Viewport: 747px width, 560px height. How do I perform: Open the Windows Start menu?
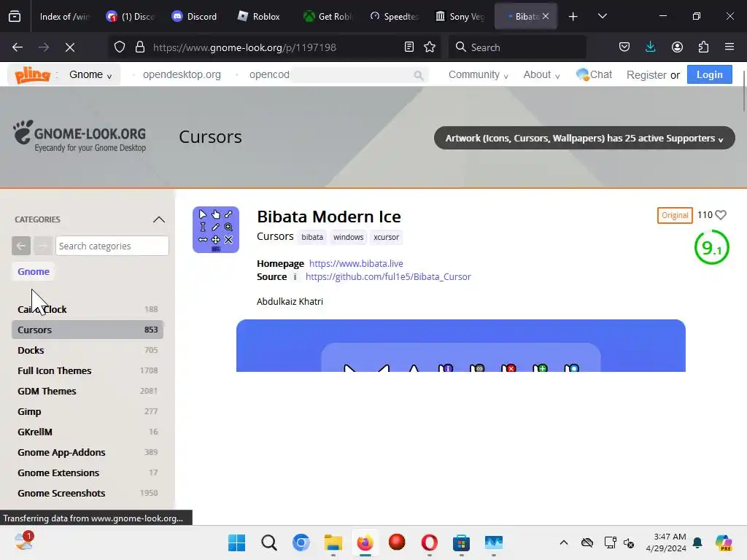click(x=237, y=542)
